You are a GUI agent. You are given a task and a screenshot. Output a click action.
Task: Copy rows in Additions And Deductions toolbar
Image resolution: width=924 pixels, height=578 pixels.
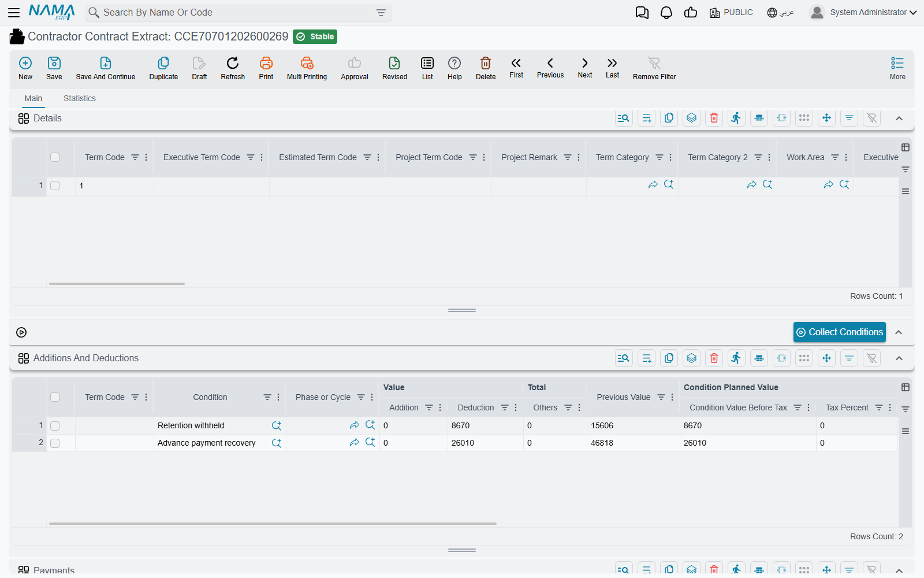pyautogui.click(x=669, y=358)
